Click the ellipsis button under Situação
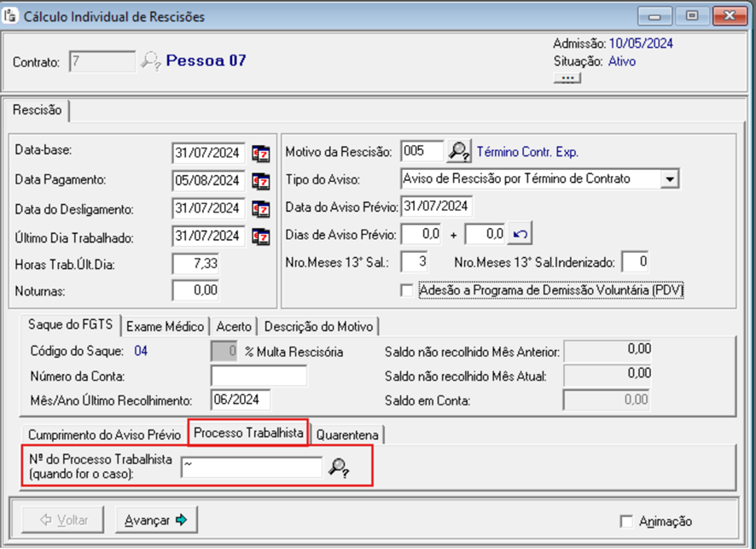Screen dimensions: 756x549 pyautogui.click(x=567, y=79)
